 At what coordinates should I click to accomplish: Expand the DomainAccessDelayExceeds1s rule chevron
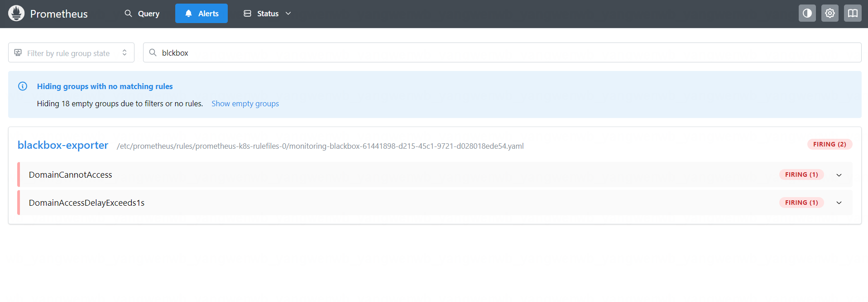coord(839,203)
